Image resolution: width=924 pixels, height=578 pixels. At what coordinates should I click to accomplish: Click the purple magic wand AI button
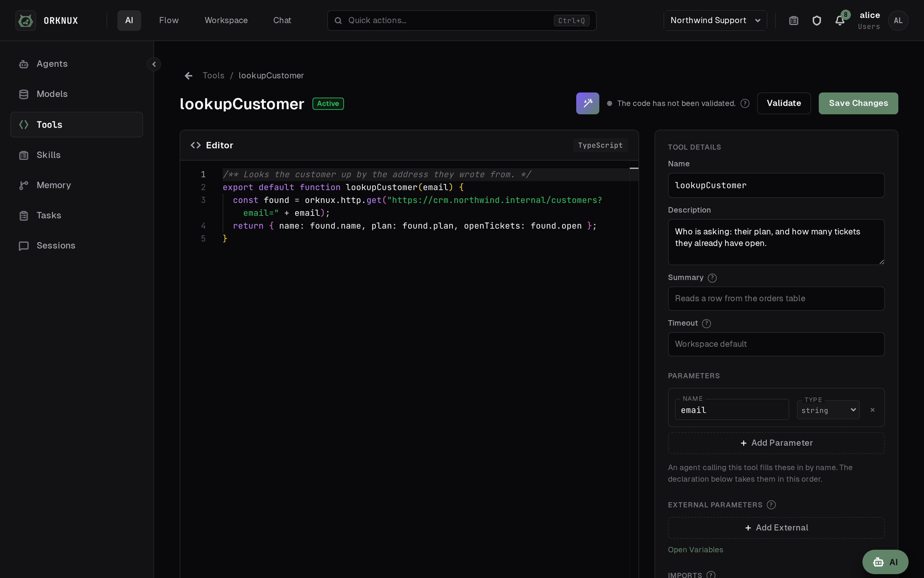tap(588, 103)
